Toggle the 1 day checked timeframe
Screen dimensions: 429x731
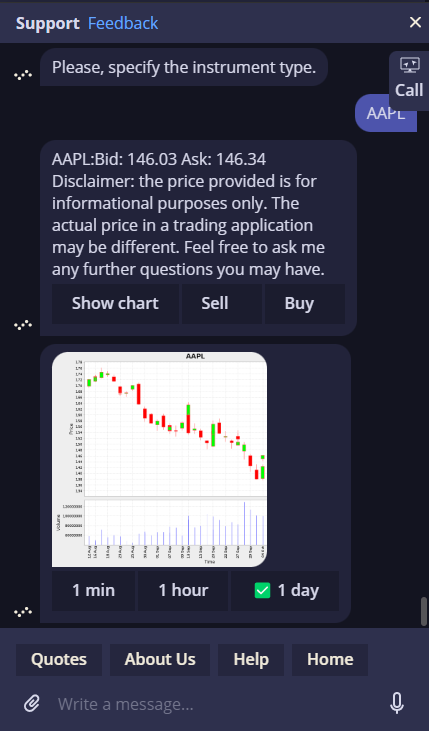click(x=285, y=591)
